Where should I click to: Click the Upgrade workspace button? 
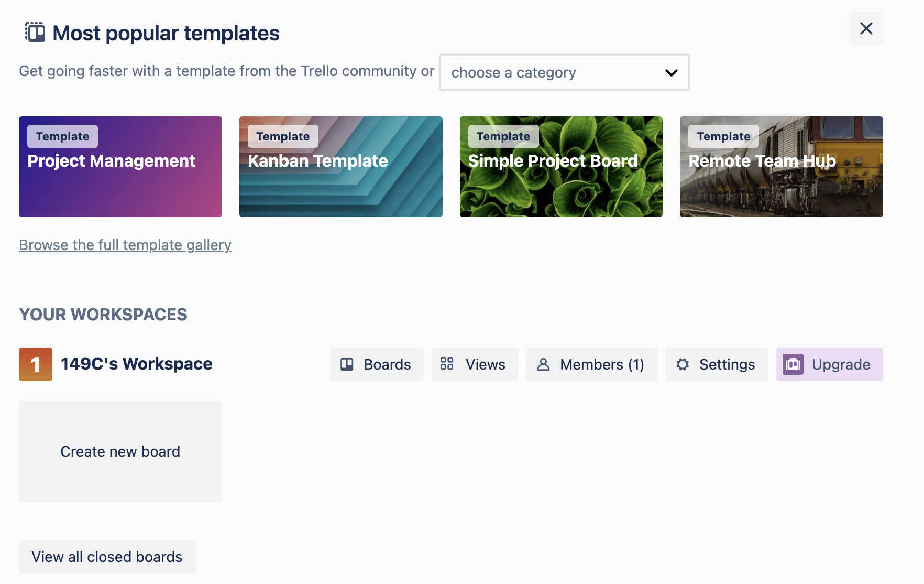[829, 364]
